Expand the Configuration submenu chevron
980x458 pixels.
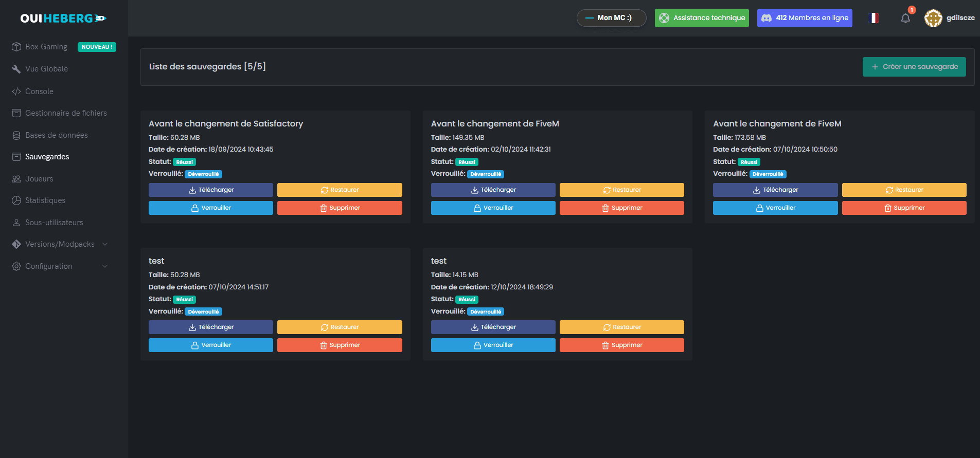[105, 266]
